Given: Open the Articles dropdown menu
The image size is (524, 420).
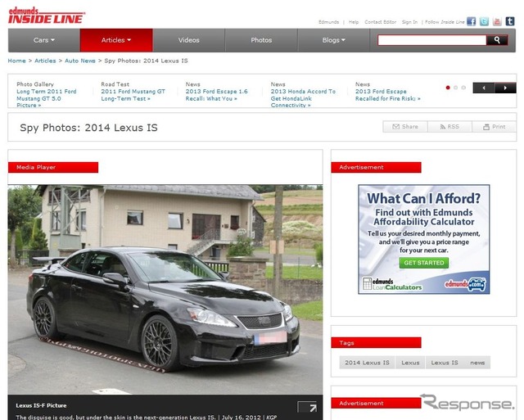Looking at the screenshot, I should 116,40.
